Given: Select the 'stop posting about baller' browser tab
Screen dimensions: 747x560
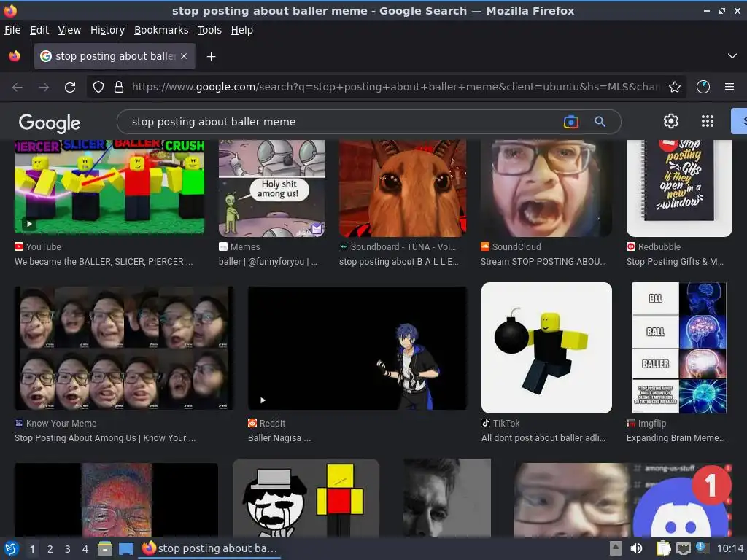Looking at the screenshot, I should click(115, 56).
